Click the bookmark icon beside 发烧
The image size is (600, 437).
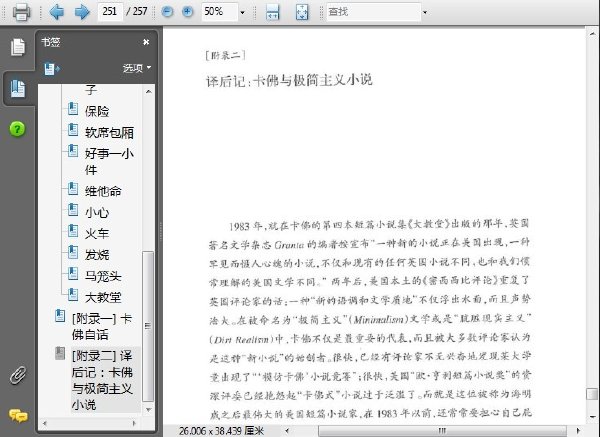73,252
